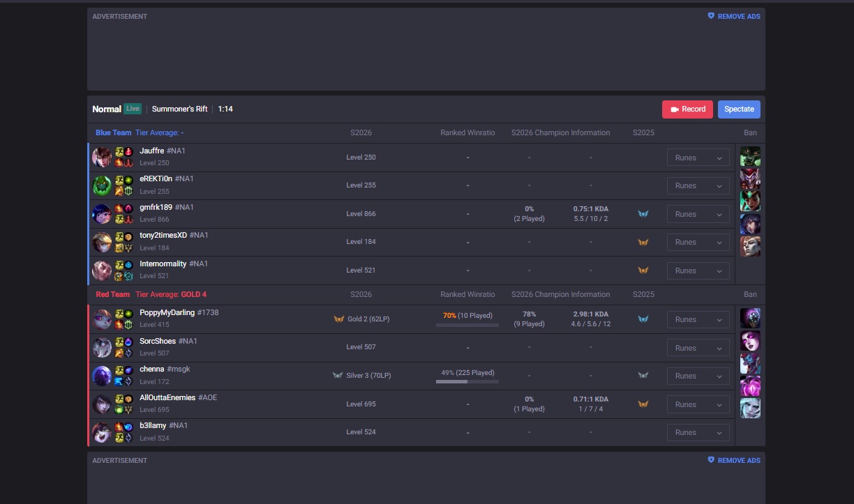Viewport: 854px width, 504px height.
Task: Open b3llamy profile link
Action: click(164, 425)
